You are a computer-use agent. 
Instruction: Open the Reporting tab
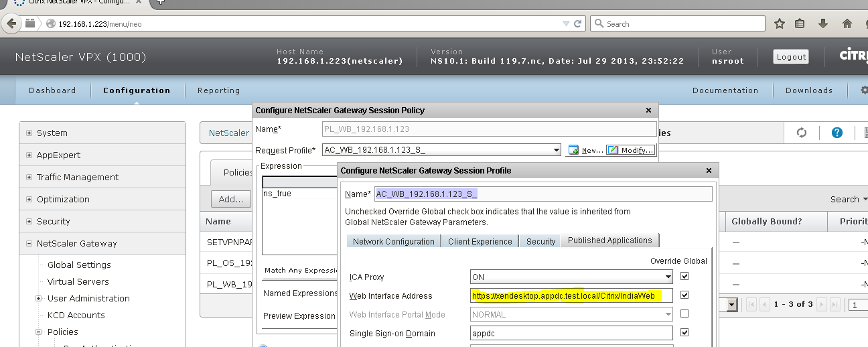(218, 90)
